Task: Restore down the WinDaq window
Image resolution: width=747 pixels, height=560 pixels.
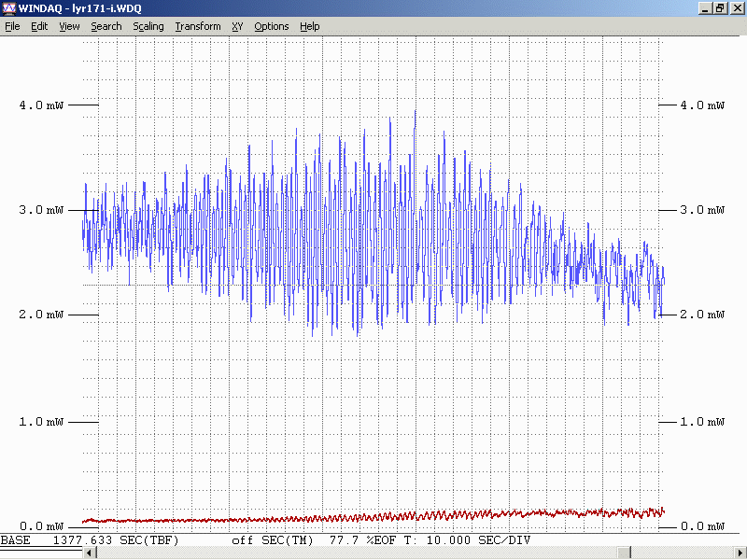Action: pos(720,8)
